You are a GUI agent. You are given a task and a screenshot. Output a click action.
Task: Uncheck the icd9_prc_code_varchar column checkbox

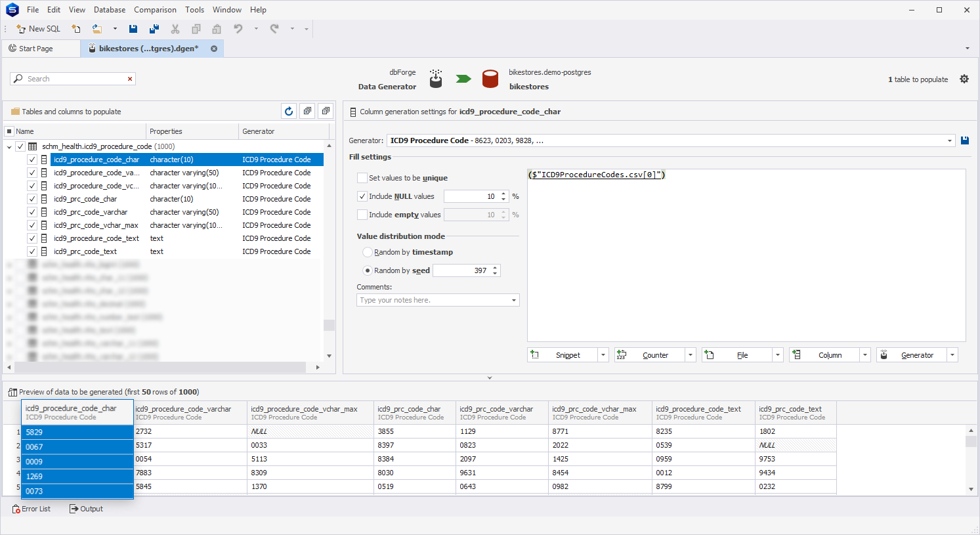tap(32, 212)
